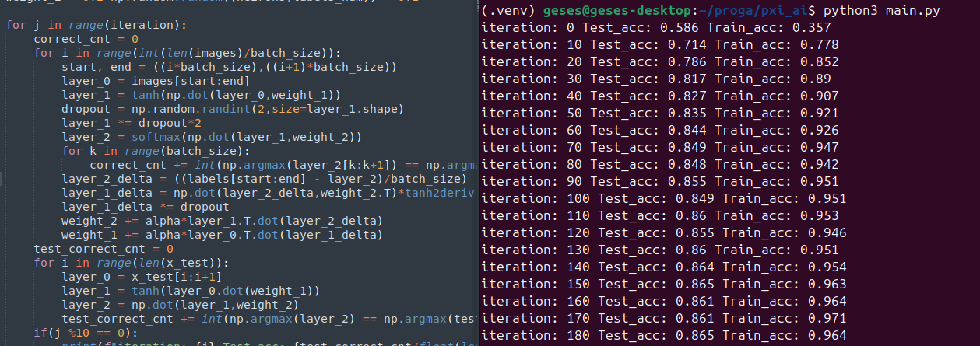Click the 'layer_0 = images[start:end]' line
Screen dimensions: 980x346
point(156,81)
